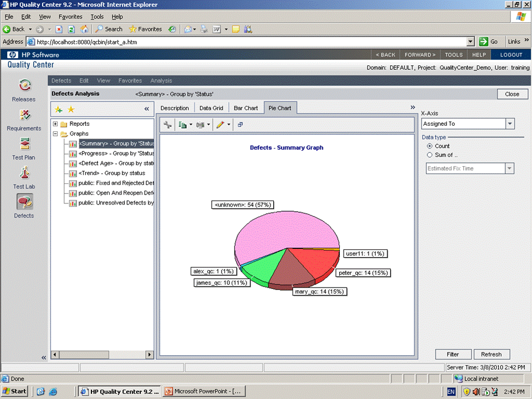Click the Close button
This screenshot has width=532, height=399.
[512, 94]
